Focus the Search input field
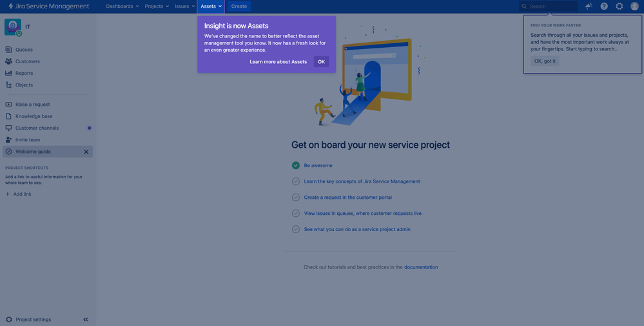The image size is (644, 326). [549, 6]
